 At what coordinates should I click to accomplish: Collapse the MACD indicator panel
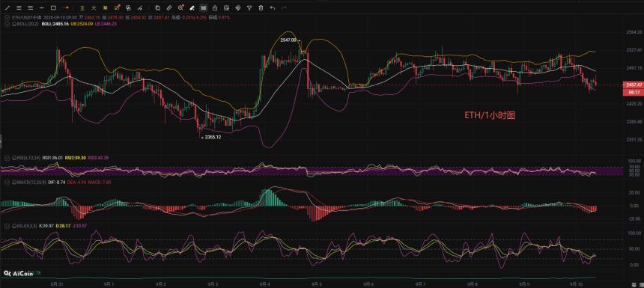7,182
